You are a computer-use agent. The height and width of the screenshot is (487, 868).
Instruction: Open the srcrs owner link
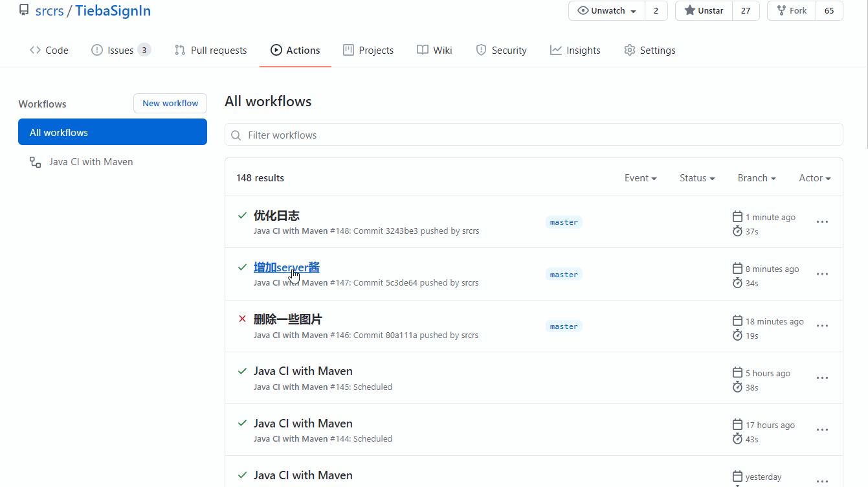(49, 11)
